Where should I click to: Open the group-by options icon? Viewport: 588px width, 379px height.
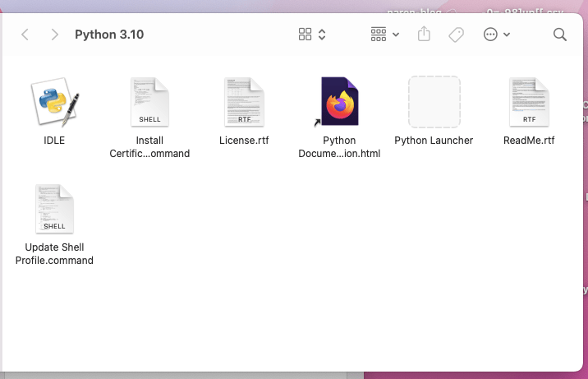[x=379, y=35]
